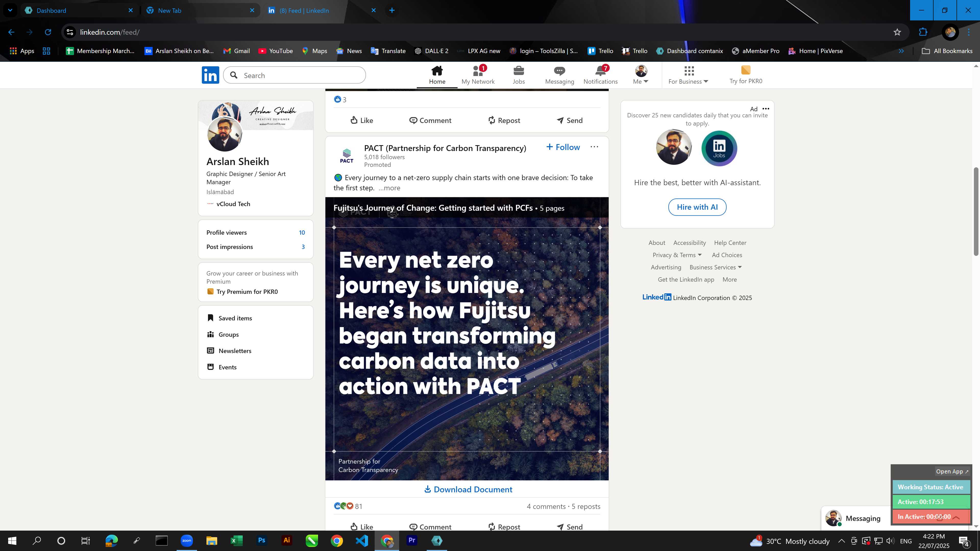980x551 pixels.
Task: Open My Network with red badge
Action: click(x=478, y=75)
